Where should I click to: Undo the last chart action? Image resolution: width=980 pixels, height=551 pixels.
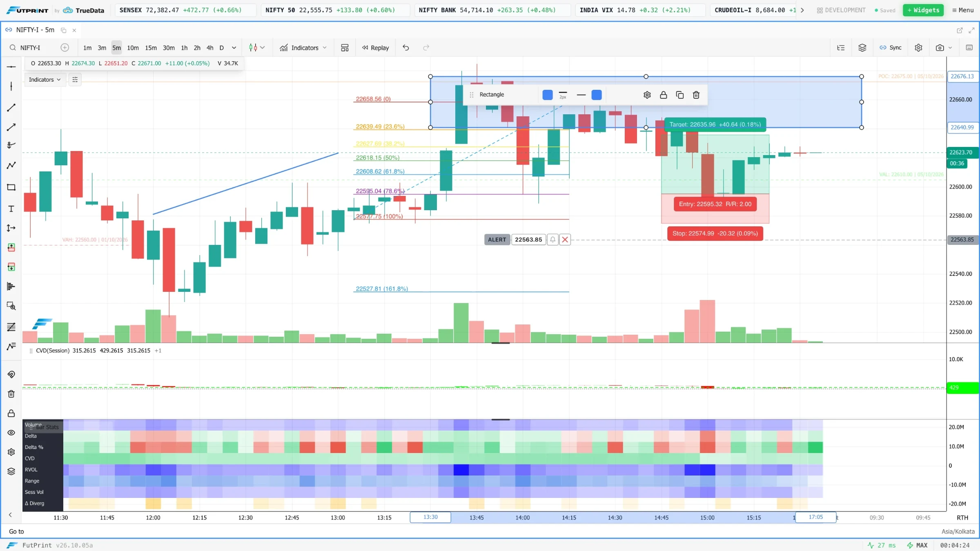tap(405, 48)
